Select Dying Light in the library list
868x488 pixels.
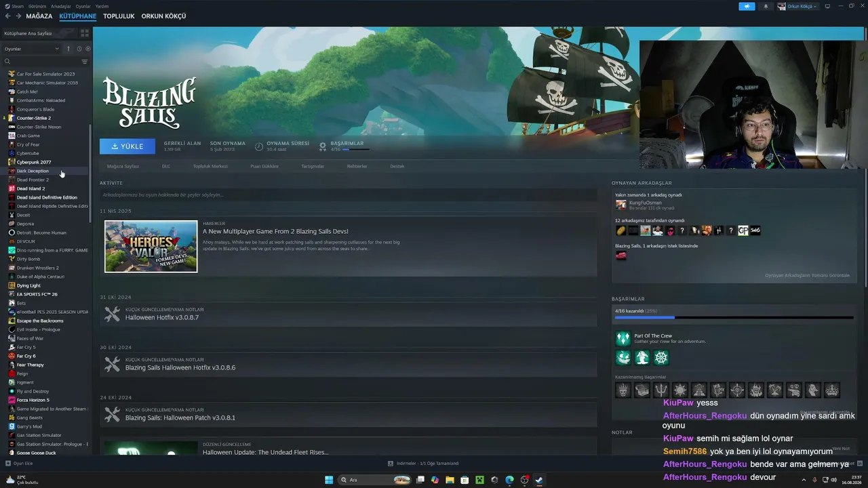pyautogui.click(x=28, y=285)
